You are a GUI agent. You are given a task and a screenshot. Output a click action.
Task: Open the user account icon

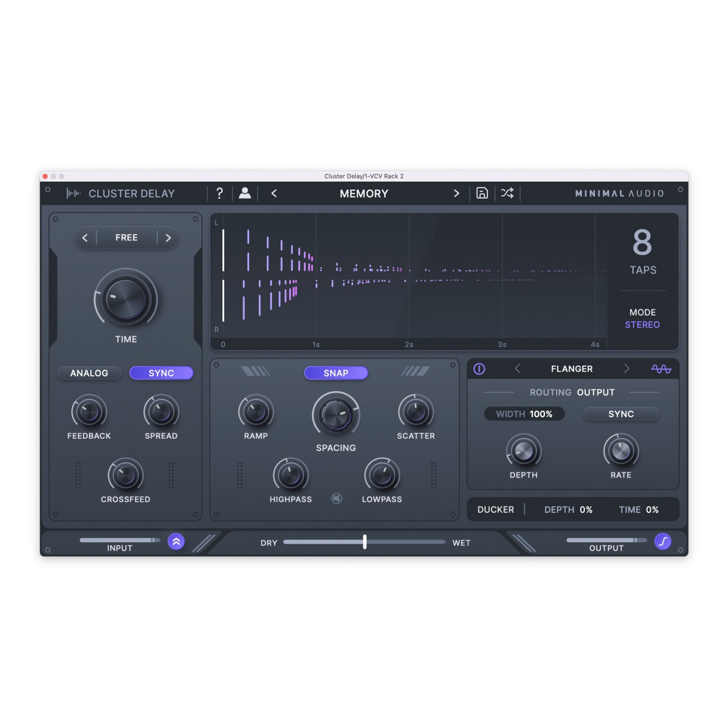point(245,193)
